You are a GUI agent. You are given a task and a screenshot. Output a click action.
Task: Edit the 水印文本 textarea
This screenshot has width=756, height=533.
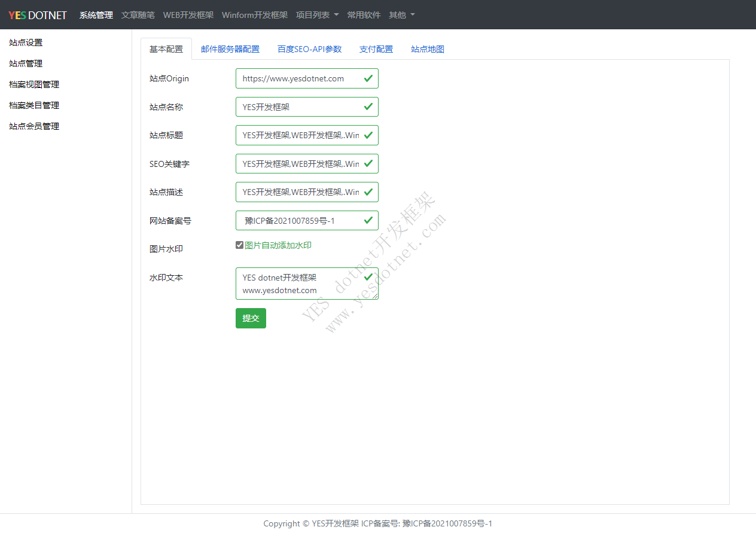point(307,284)
